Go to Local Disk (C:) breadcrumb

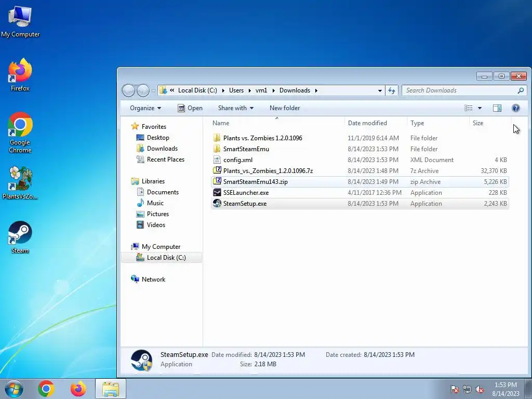click(197, 90)
